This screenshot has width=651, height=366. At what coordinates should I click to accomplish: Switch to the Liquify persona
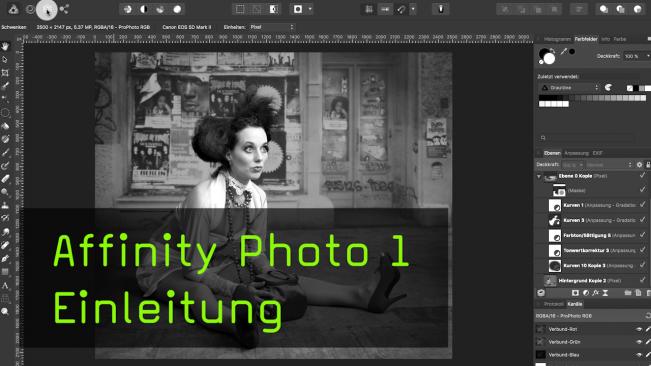(x=30, y=9)
